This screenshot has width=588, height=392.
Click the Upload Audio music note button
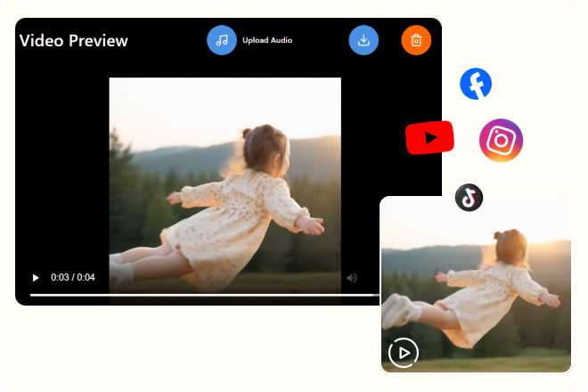click(x=222, y=40)
